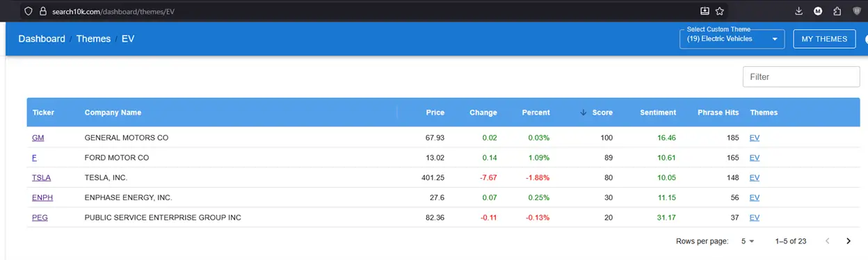Click the EV breadcrumb item
868x260 pixels.
tap(128, 39)
